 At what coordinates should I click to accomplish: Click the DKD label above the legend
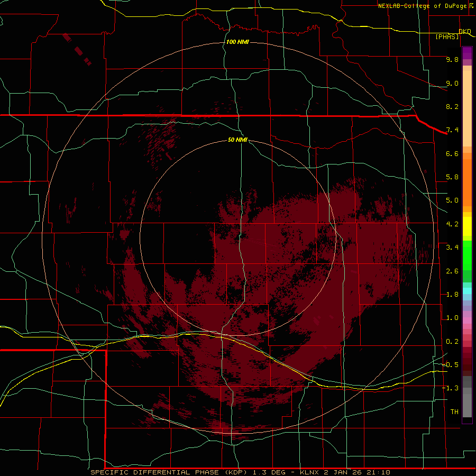coord(465,31)
